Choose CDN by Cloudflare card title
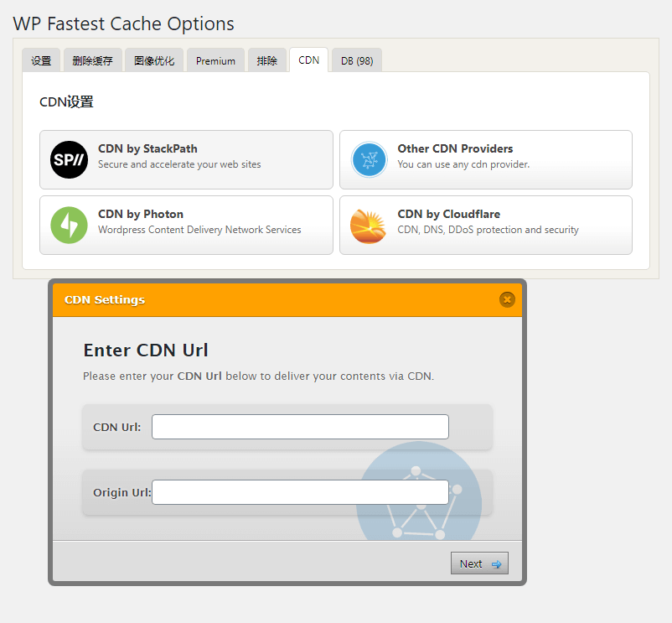The height and width of the screenshot is (623, 672). (x=449, y=214)
